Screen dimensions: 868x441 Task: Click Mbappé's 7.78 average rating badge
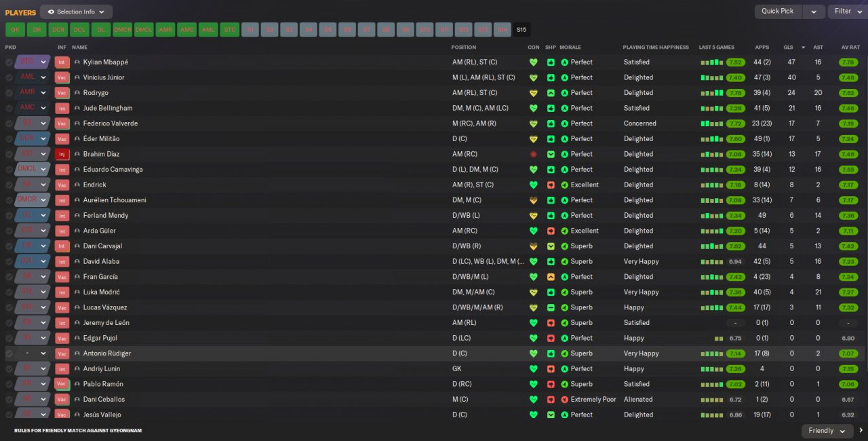(848, 62)
